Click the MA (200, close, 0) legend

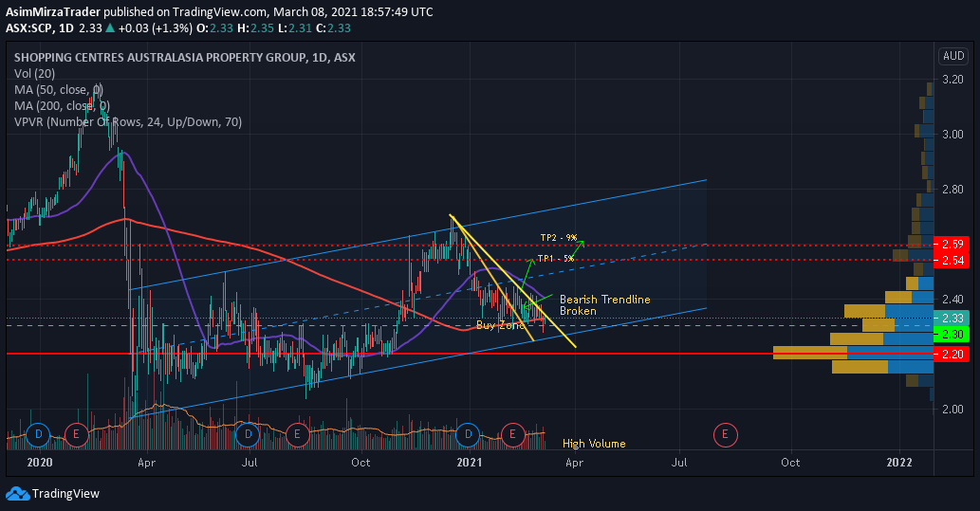[62, 106]
